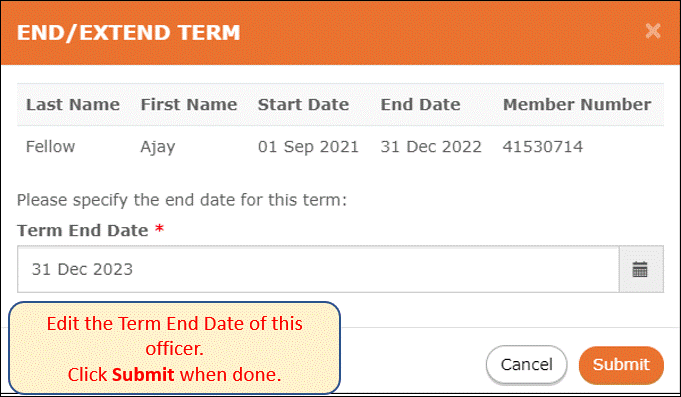Click the END/EXTEND TERM dialog title
The height and width of the screenshot is (397, 681).
click(x=129, y=33)
